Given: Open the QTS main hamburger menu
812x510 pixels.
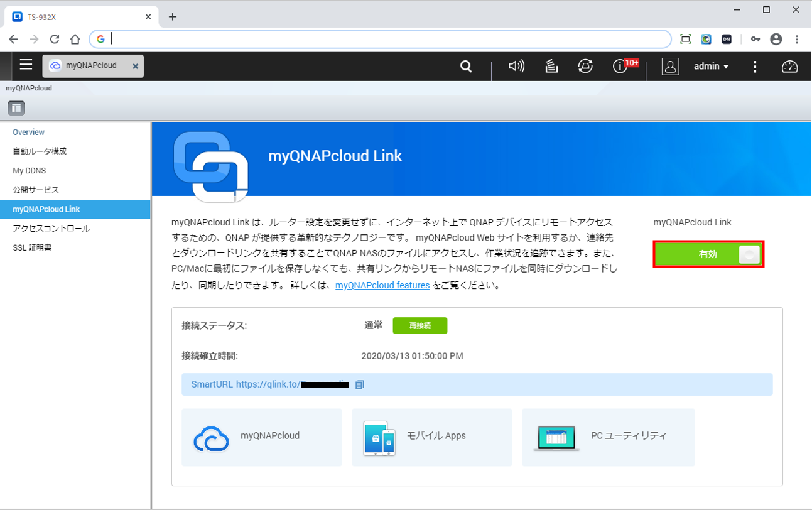Looking at the screenshot, I should (26, 65).
